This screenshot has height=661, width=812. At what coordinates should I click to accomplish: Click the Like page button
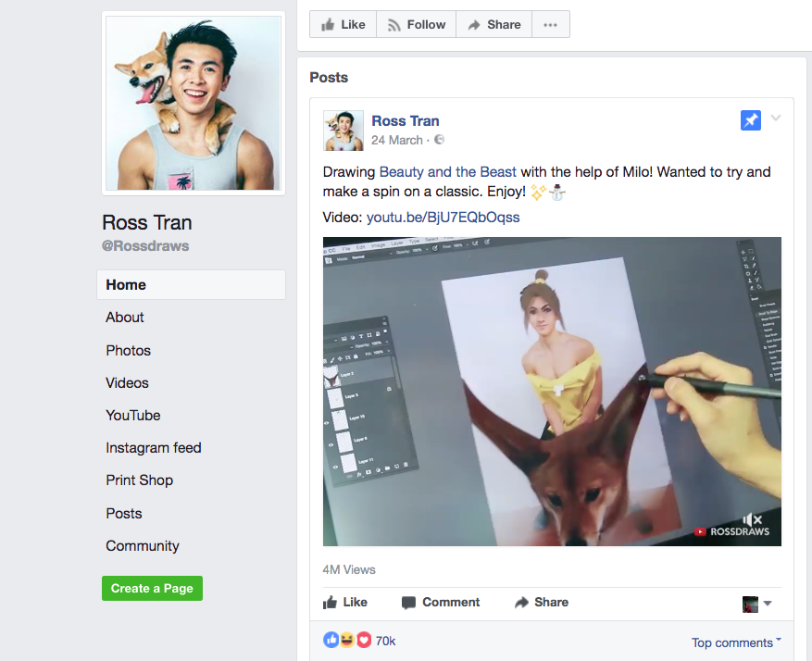(x=343, y=24)
